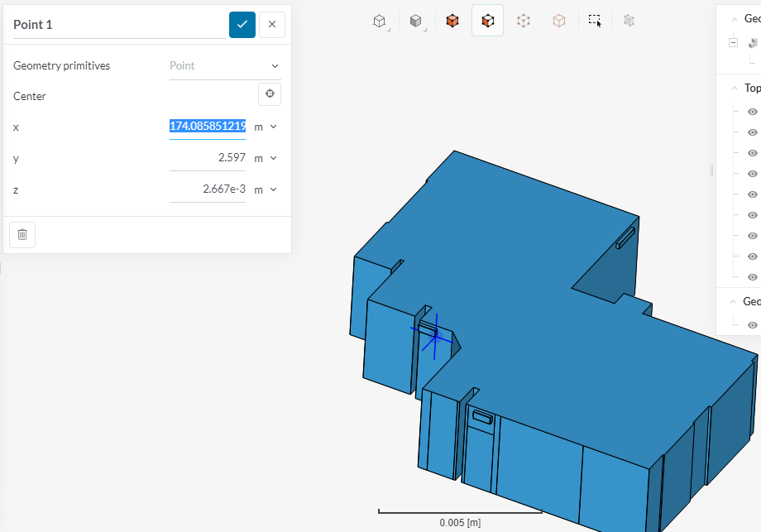Toggle visibility of the first topological entity

click(x=753, y=111)
